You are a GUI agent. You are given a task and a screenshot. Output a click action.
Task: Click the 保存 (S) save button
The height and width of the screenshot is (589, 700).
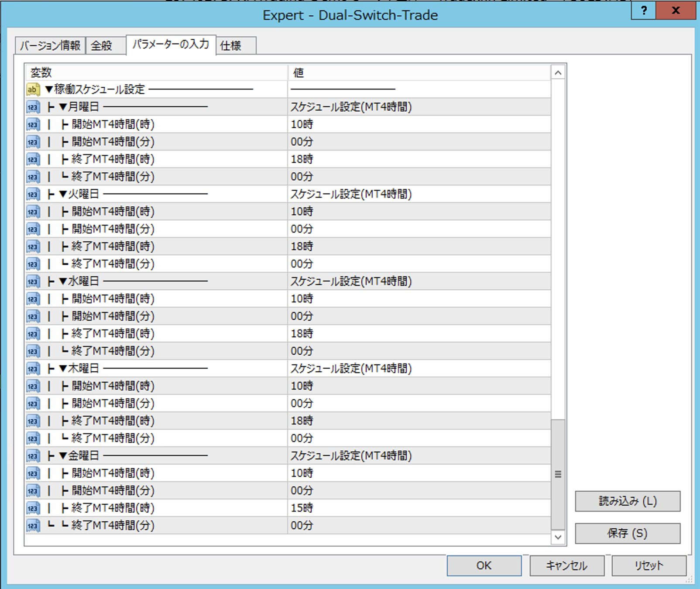pos(627,533)
